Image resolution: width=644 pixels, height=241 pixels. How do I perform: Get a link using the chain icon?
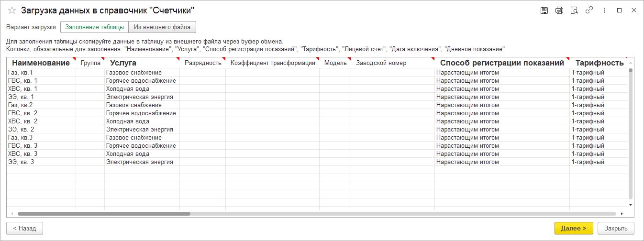[x=589, y=11]
